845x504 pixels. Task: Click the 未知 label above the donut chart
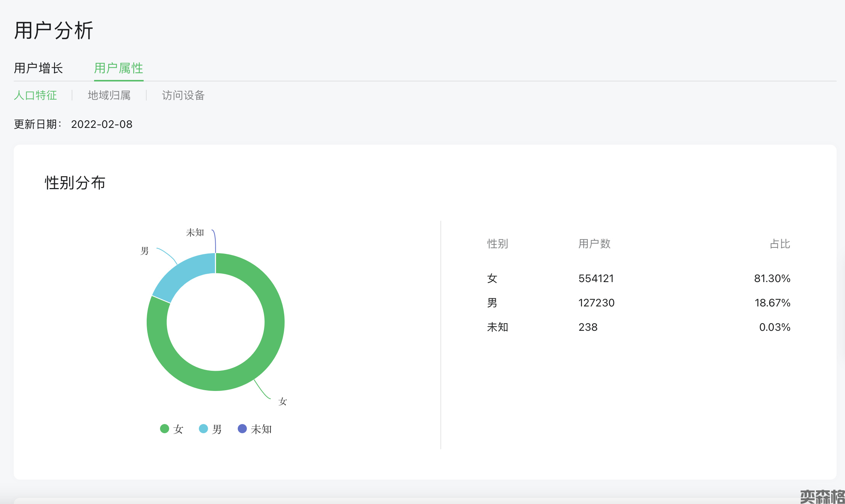pos(195,233)
